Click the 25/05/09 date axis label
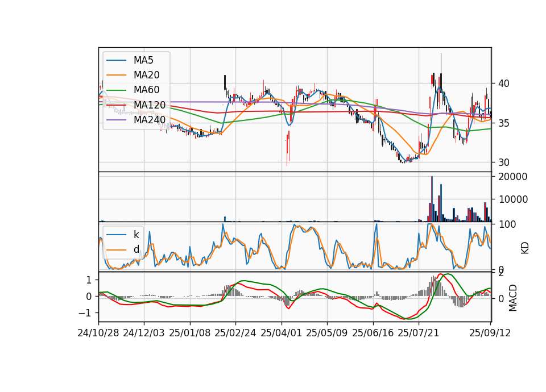The height and width of the screenshot is (392, 546). (x=326, y=333)
